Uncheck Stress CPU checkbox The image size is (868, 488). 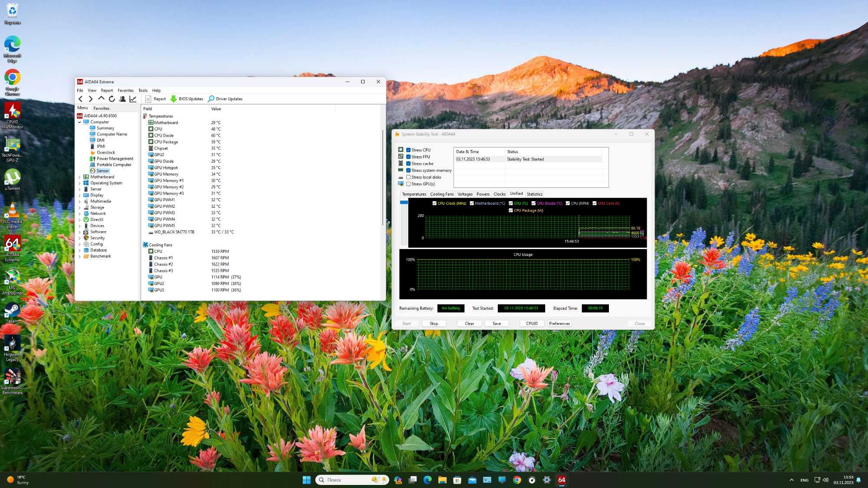click(408, 150)
